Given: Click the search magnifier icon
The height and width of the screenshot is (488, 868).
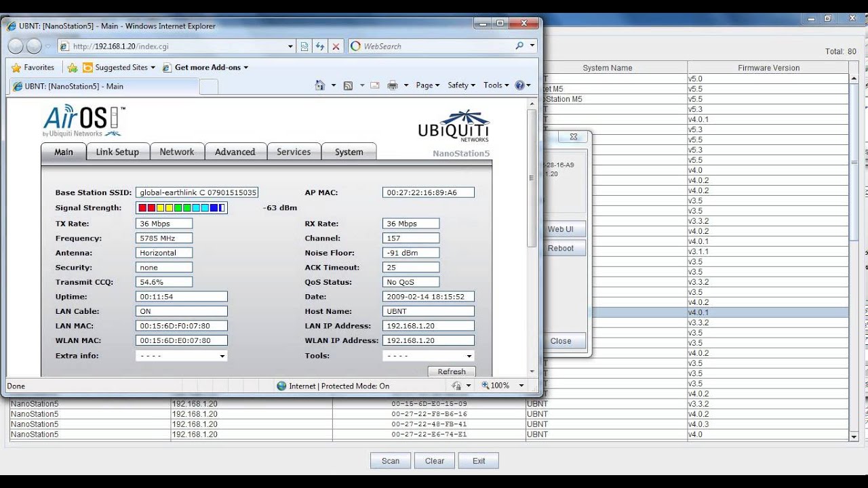Looking at the screenshot, I should (x=519, y=46).
